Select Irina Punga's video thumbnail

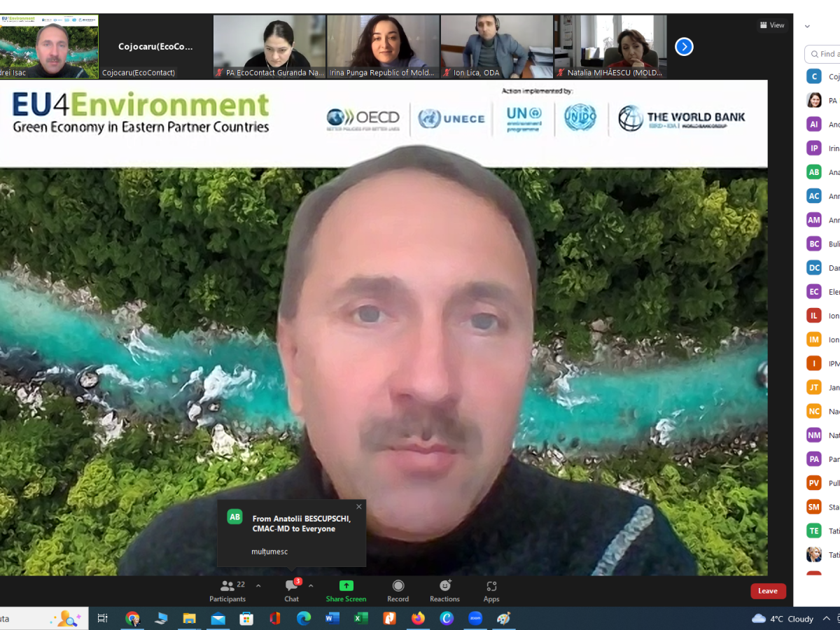[x=383, y=46]
